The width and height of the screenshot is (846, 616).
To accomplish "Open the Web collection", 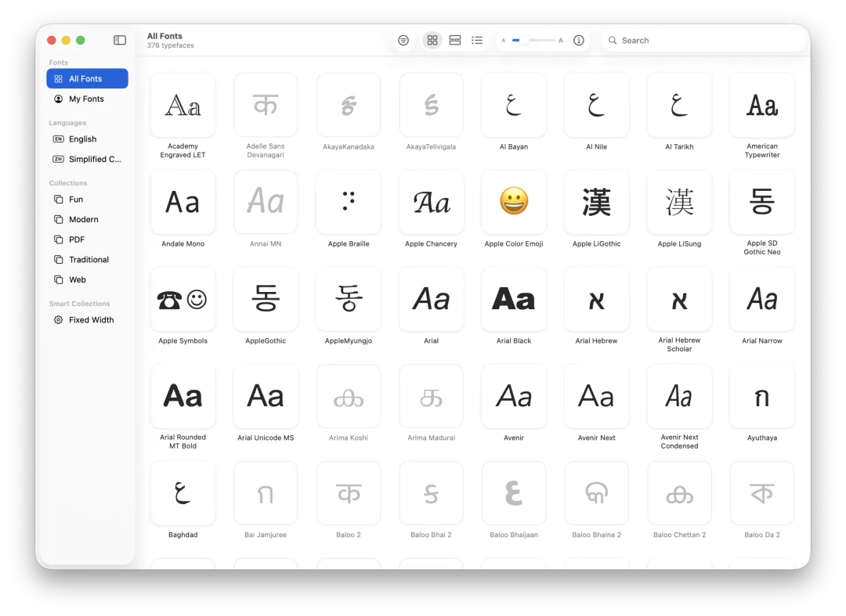I will click(x=88, y=279).
